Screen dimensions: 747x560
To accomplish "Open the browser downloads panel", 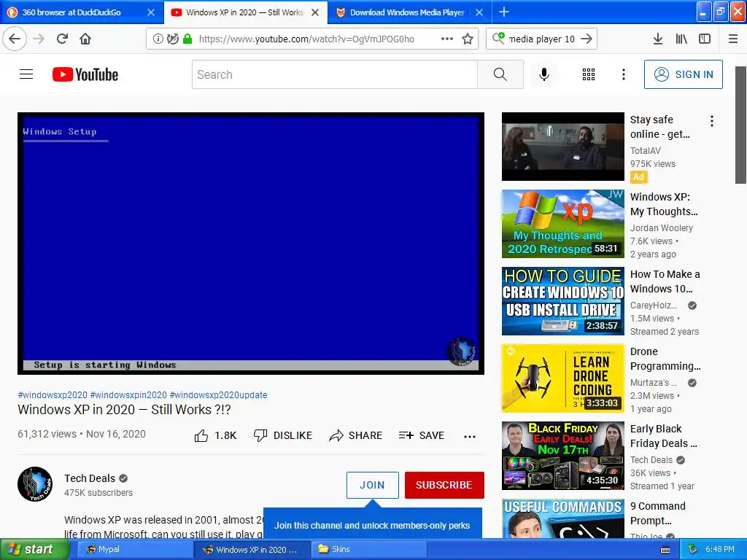I will 658,39.
